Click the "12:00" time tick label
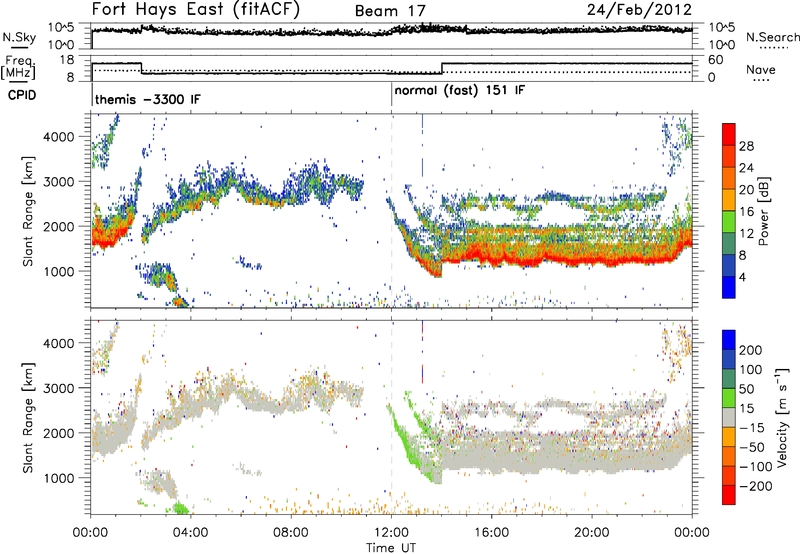 pyautogui.click(x=391, y=533)
